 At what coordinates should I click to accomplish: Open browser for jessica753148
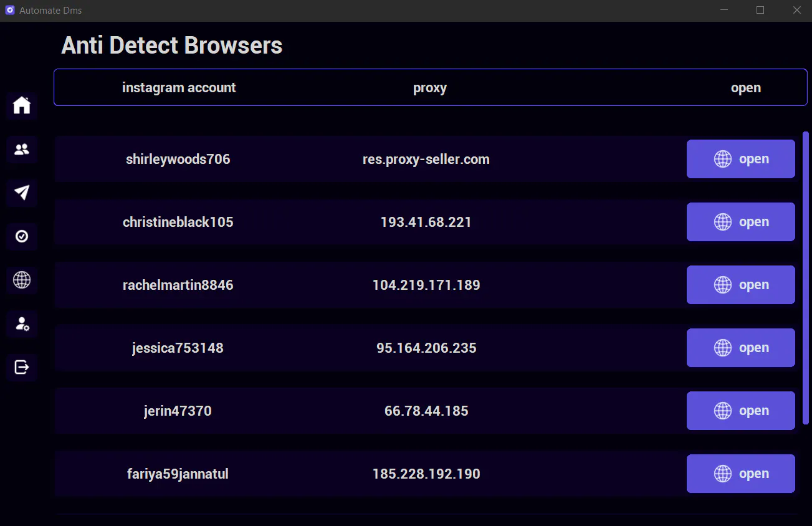click(740, 348)
